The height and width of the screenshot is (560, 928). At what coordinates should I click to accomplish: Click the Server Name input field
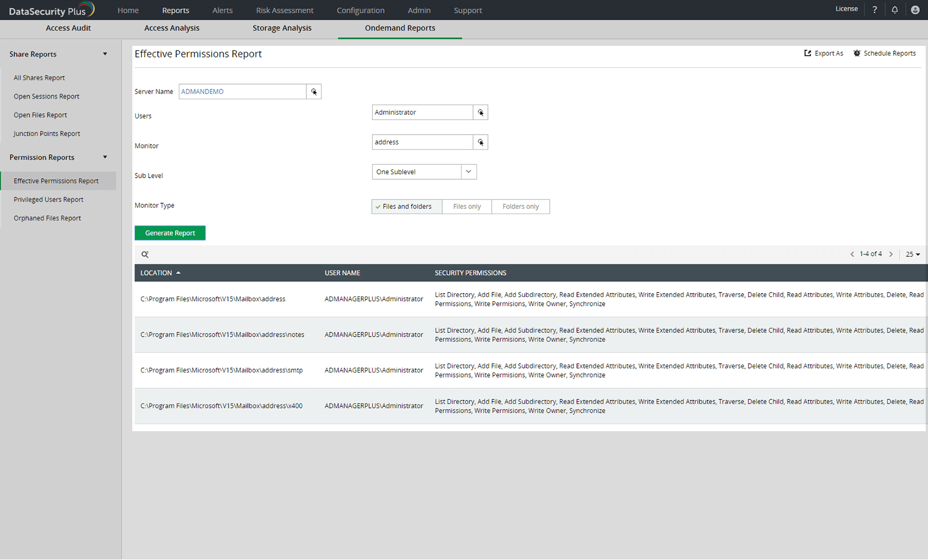coord(243,92)
